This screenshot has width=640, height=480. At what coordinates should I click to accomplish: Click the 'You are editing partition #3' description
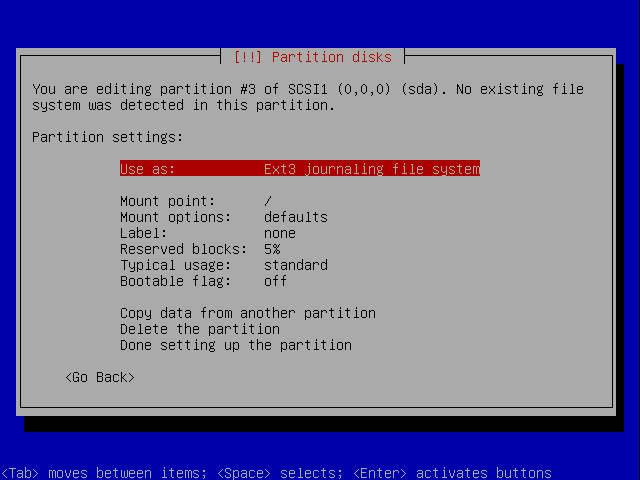pyautogui.click(x=308, y=97)
